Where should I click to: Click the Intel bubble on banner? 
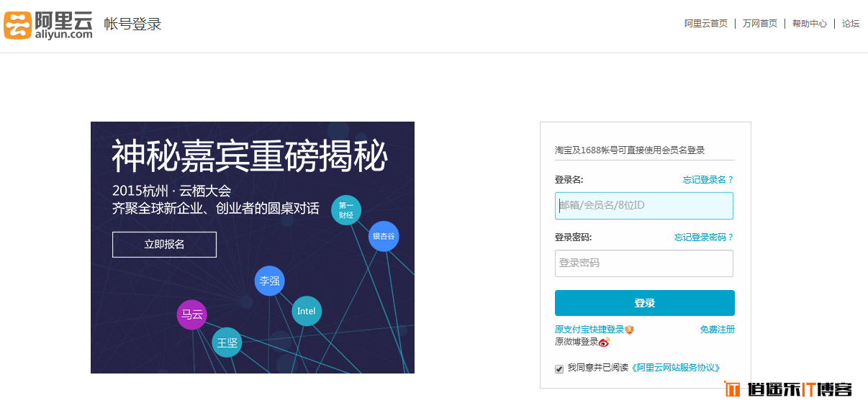[x=307, y=311]
